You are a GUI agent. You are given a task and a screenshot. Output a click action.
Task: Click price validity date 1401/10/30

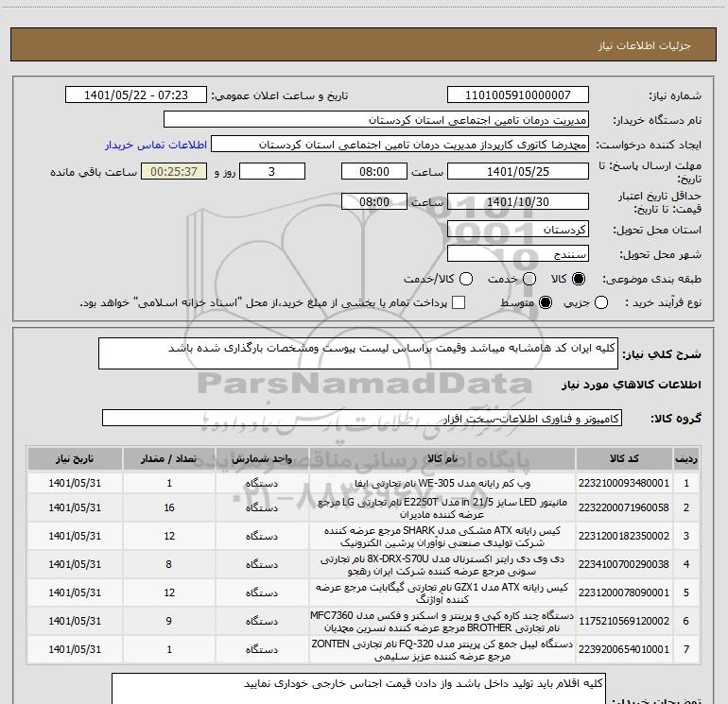(518, 201)
